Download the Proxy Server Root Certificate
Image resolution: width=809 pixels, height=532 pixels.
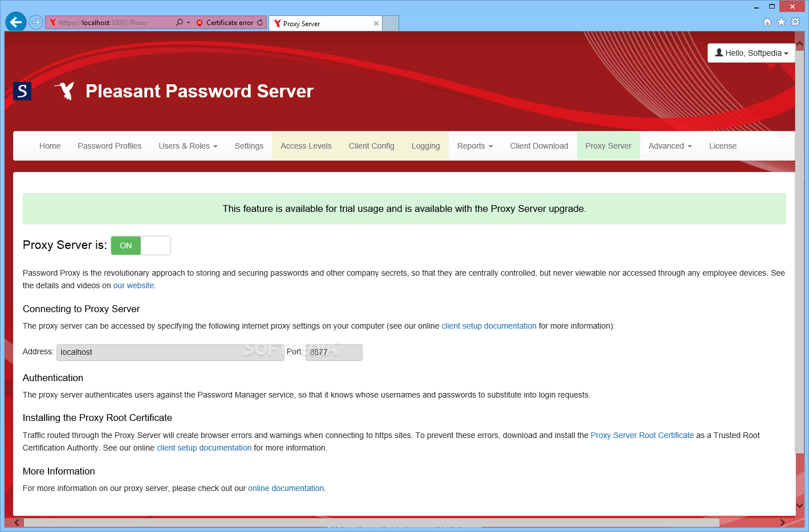[x=643, y=435]
